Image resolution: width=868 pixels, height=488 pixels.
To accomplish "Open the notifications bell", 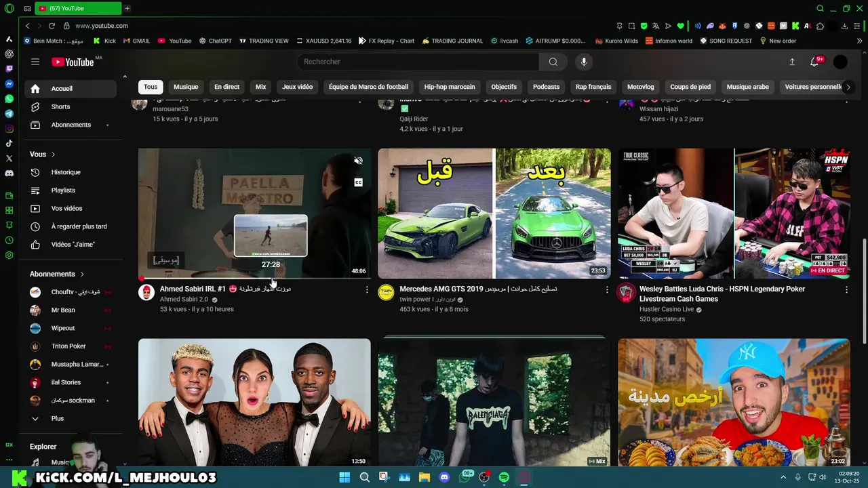I will [x=815, y=62].
